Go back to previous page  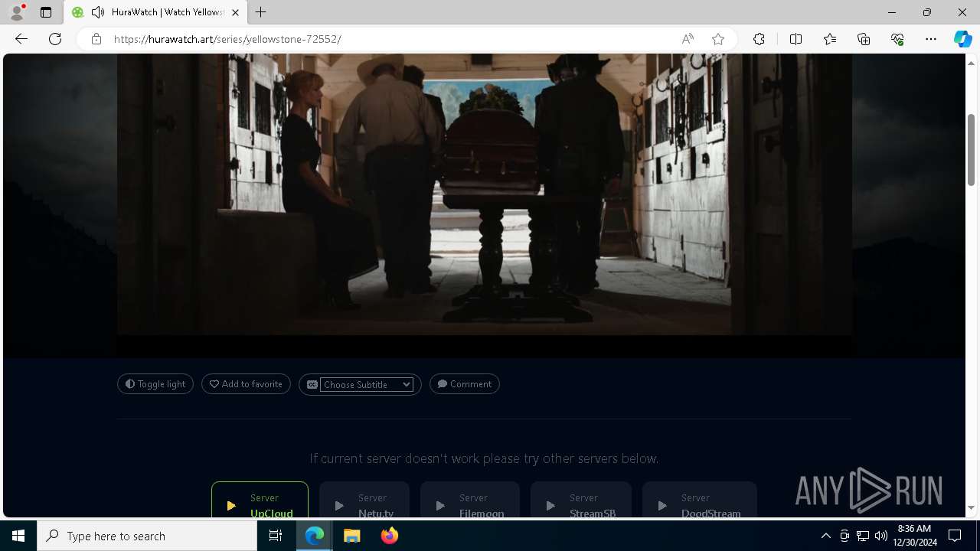pyautogui.click(x=21, y=39)
